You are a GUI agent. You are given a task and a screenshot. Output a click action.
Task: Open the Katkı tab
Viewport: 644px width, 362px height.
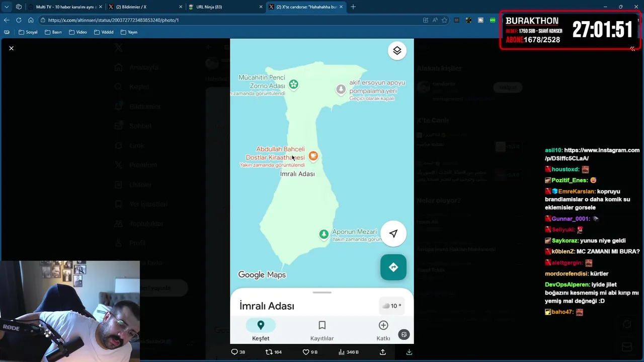click(383, 330)
